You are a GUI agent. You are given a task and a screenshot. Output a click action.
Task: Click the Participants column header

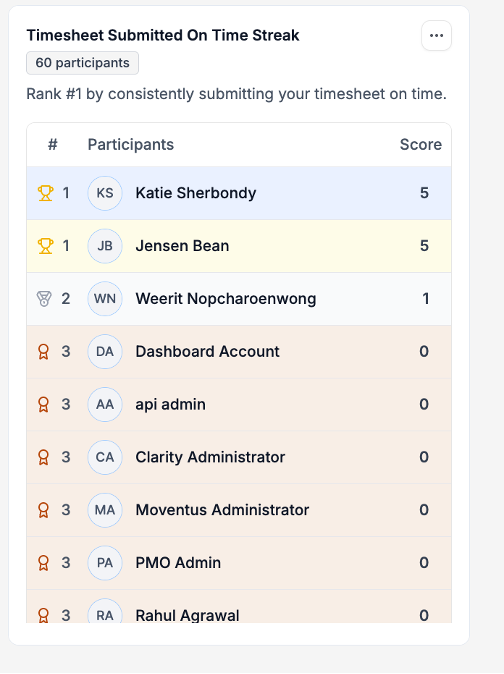pos(131,144)
